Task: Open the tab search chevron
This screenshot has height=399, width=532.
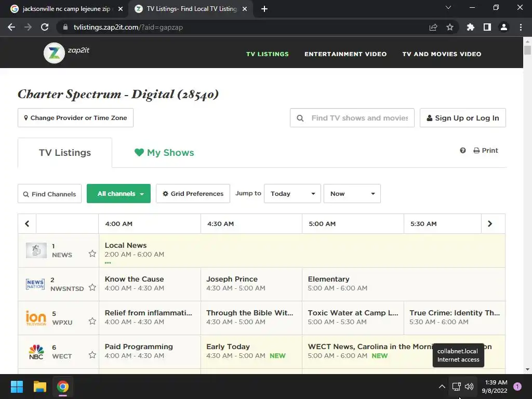Action: click(448, 7)
